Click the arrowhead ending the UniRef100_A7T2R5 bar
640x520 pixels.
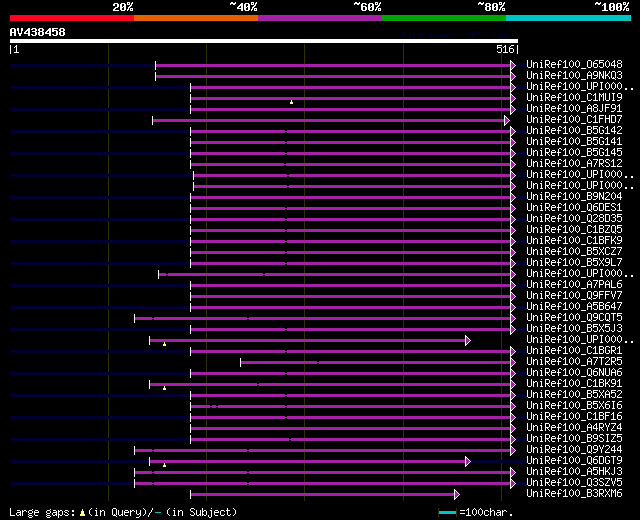513,362
